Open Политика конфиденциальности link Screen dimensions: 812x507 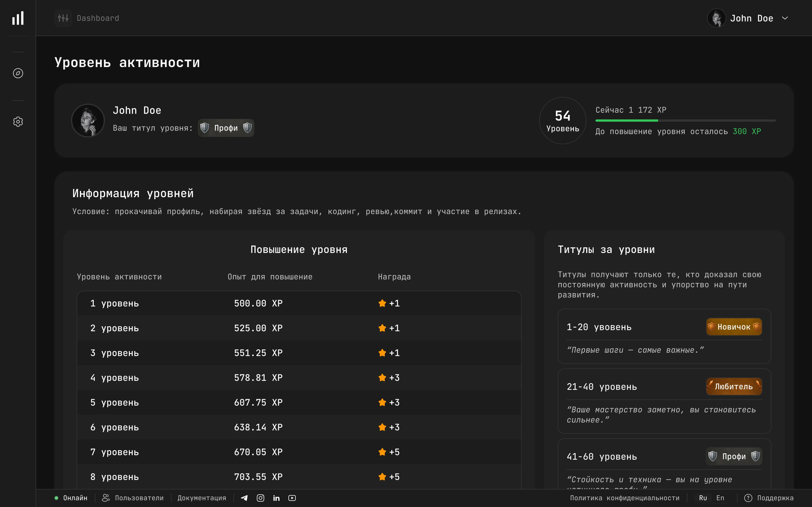coord(624,498)
